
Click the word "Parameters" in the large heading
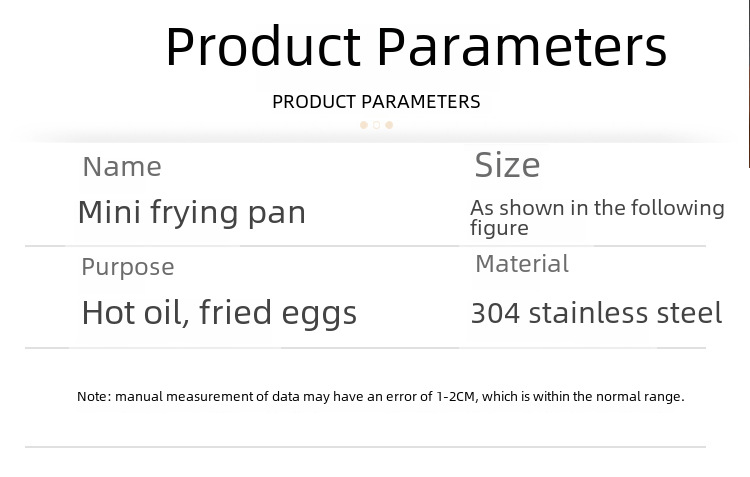coord(521,46)
